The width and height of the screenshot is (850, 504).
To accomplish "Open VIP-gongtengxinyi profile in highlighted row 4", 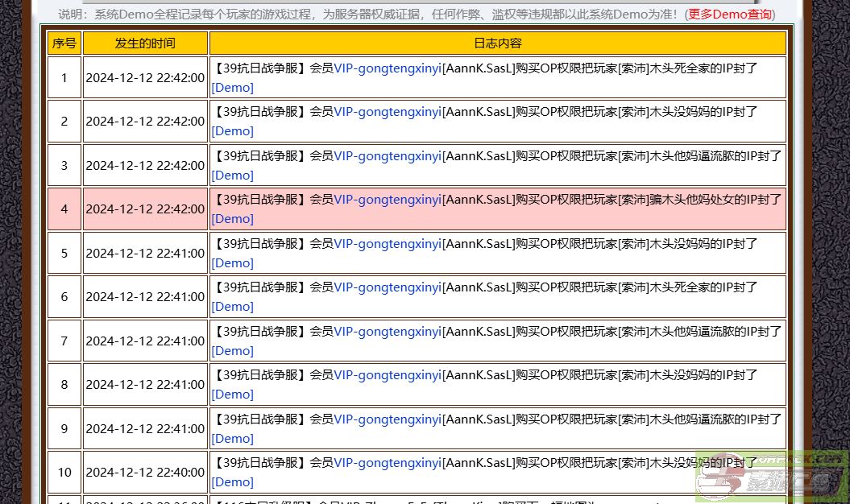I will (x=388, y=200).
